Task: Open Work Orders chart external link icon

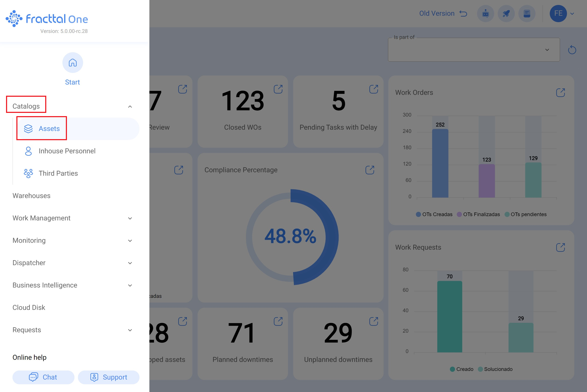Action: [x=561, y=92]
